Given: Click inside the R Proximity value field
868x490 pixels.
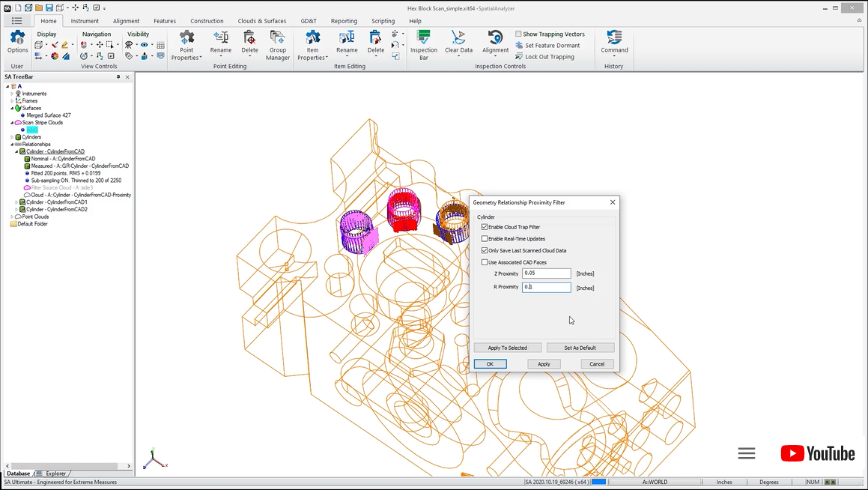Looking at the screenshot, I should [x=546, y=287].
